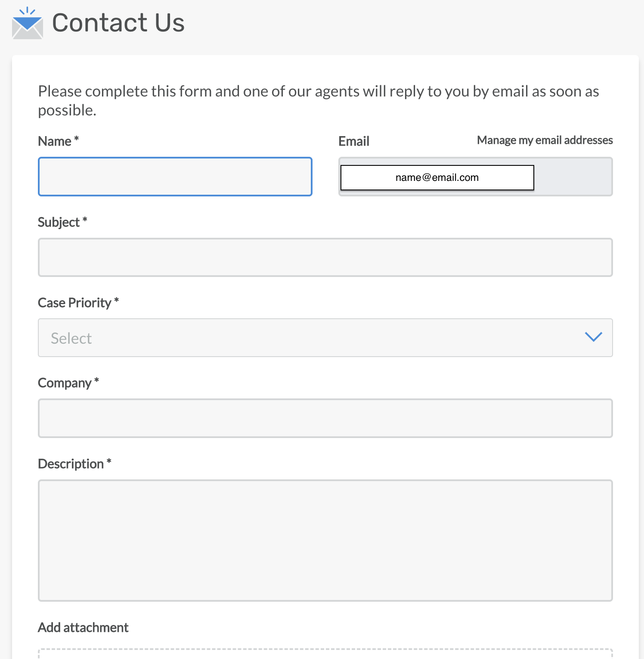Click the envelope mail icon
The width and height of the screenshot is (644, 659).
(28, 24)
